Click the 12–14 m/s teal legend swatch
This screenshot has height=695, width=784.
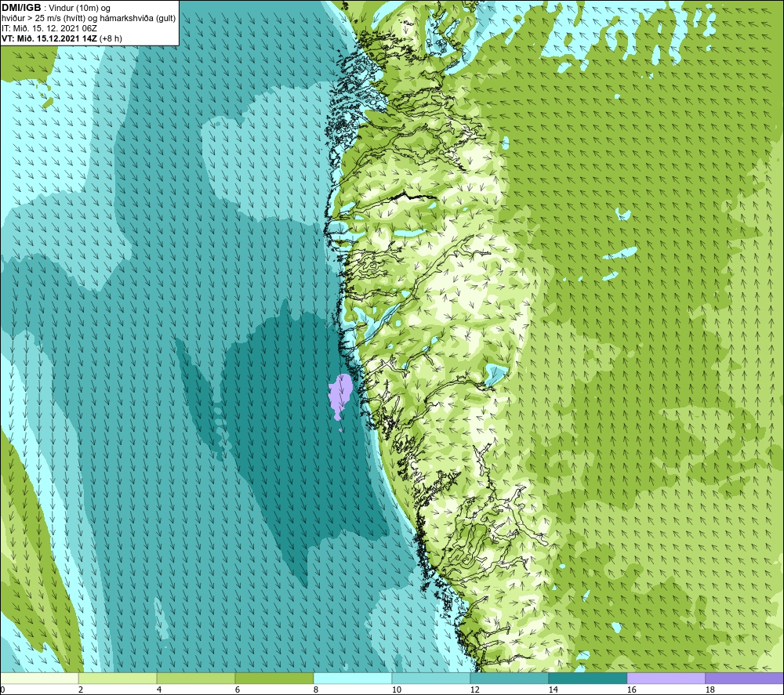pyautogui.click(x=509, y=678)
